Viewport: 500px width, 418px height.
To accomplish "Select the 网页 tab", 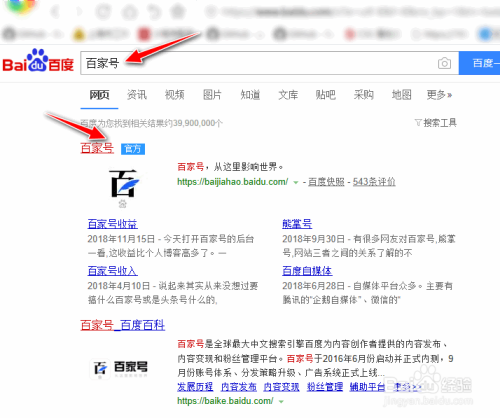I will [99, 95].
